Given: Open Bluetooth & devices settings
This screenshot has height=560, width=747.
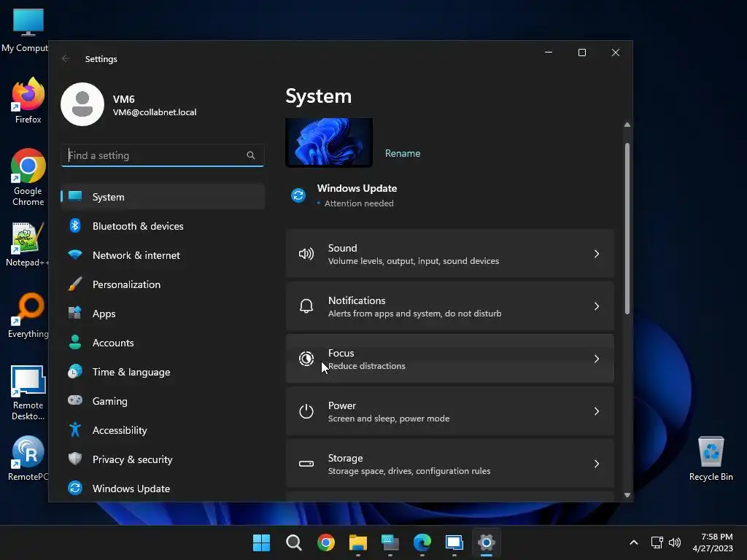Looking at the screenshot, I should click(163, 226).
